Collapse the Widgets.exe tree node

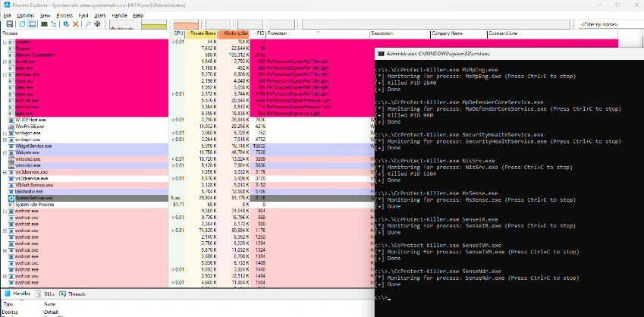coord(5,152)
